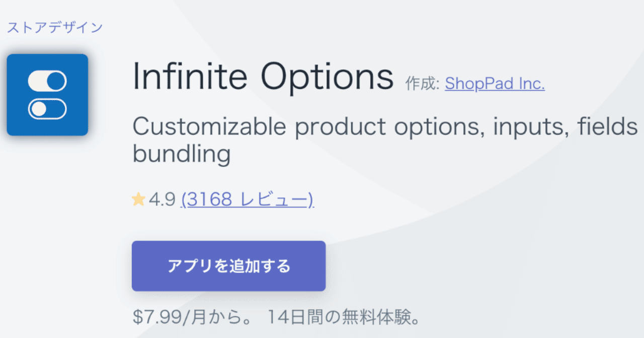Visit the ShopPad Inc. developer page
Image resolution: width=644 pixels, height=338 pixels.
click(495, 84)
